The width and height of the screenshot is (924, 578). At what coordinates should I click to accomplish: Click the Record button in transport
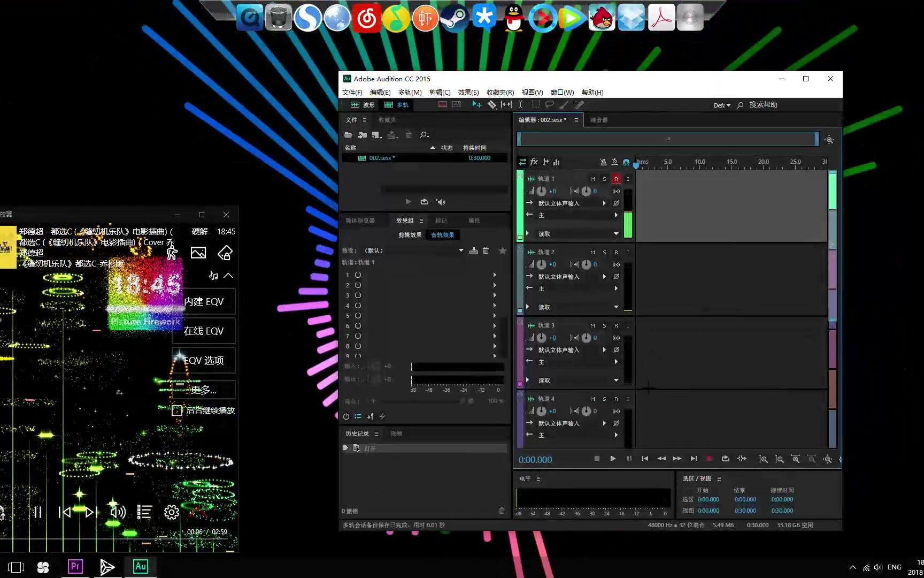tap(709, 459)
